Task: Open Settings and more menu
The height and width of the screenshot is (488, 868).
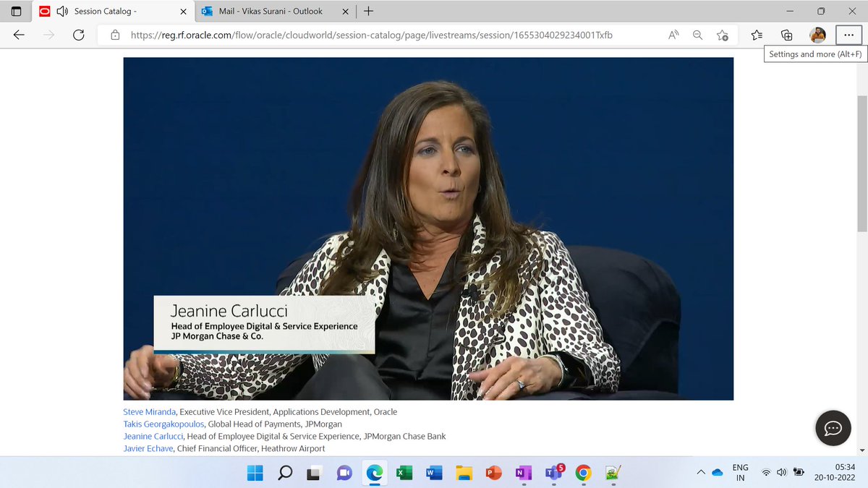Action: (x=848, y=35)
